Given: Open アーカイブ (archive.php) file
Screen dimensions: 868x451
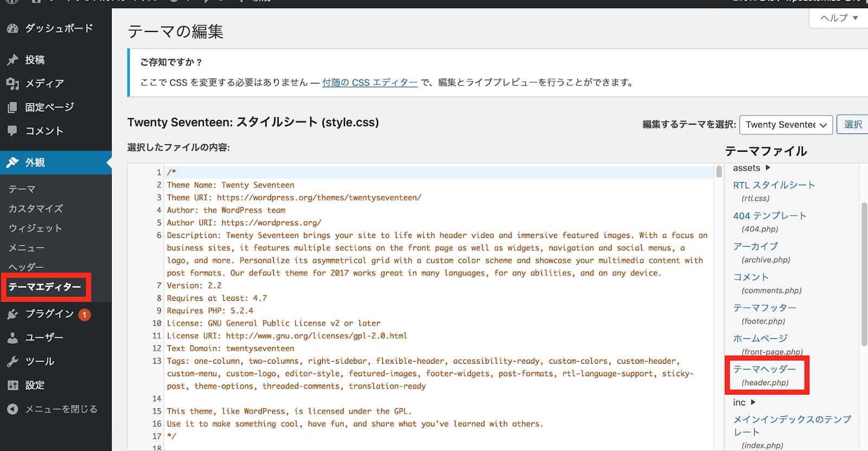Looking at the screenshot, I should click(756, 246).
